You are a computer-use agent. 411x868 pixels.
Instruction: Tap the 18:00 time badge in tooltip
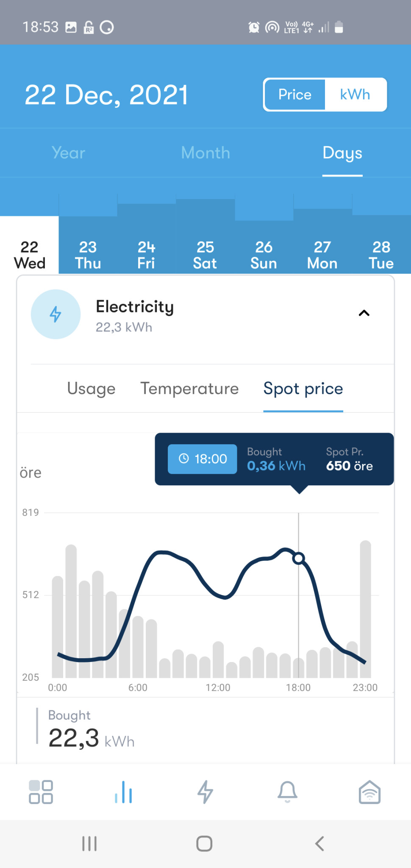coord(203,459)
